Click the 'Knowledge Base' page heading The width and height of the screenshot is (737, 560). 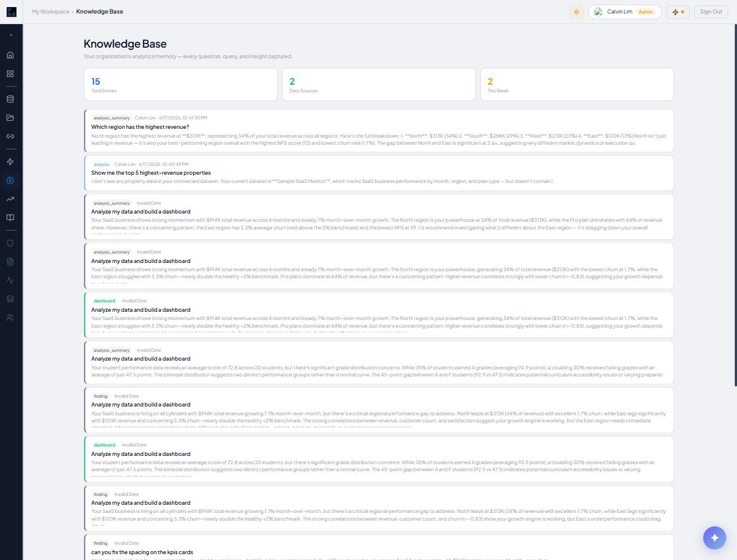pos(125,44)
